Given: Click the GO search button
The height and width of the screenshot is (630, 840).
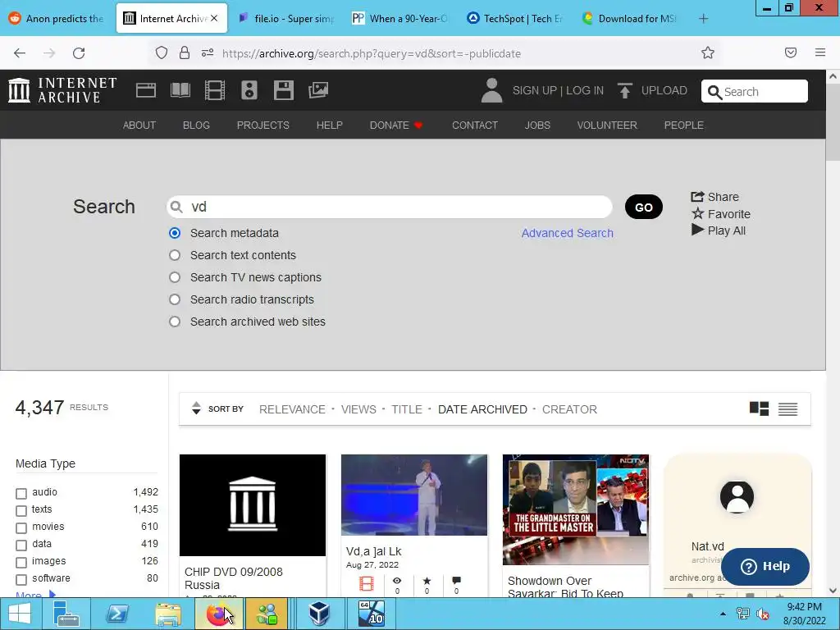Looking at the screenshot, I should coord(643,207).
